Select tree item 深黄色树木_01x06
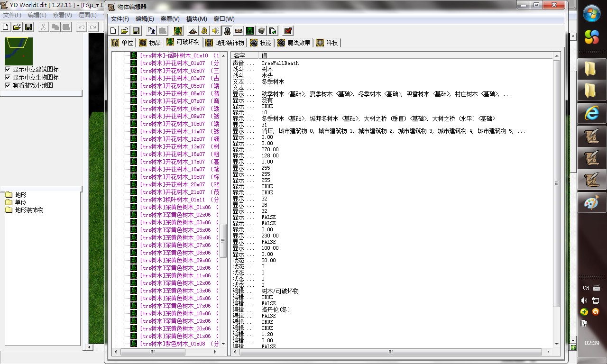 [x=179, y=207]
